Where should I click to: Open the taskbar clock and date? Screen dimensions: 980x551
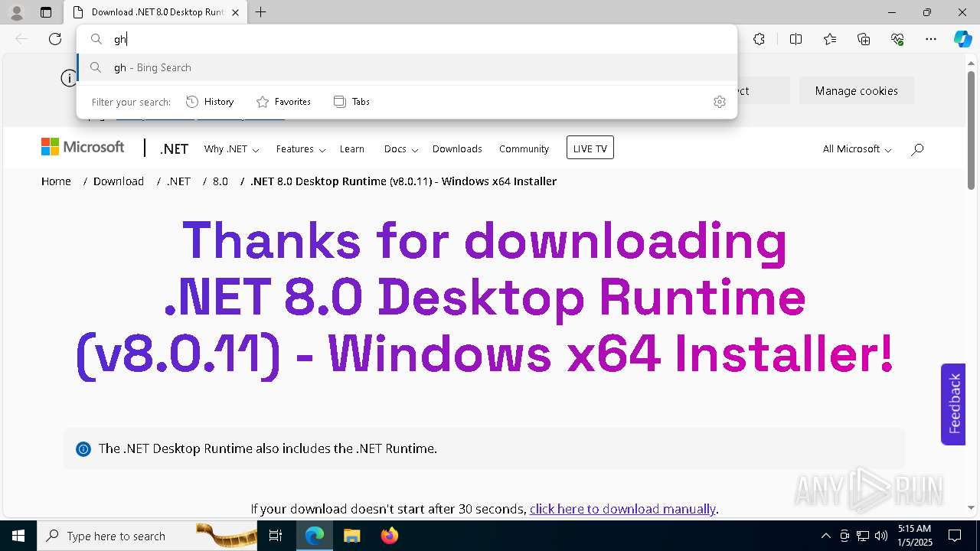pos(915,536)
